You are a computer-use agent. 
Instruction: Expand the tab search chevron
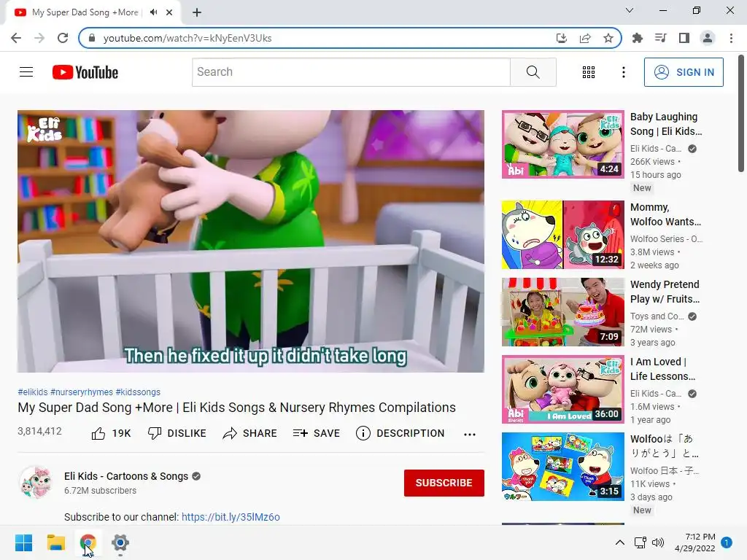pos(630,10)
